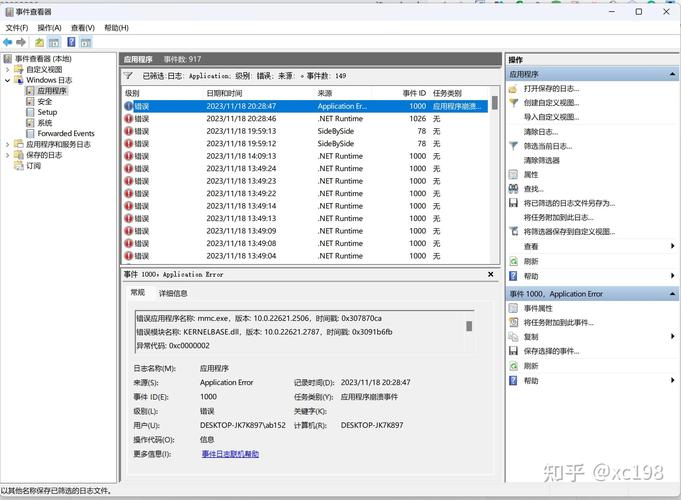Select 安全 log in the tree
The height and width of the screenshot is (500, 681).
tap(44, 101)
